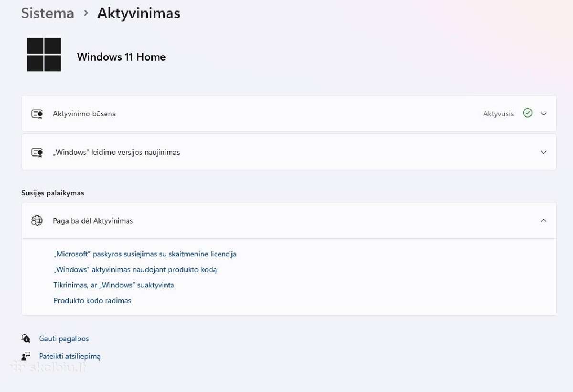Click the green activation checkmark icon
The width and height of the screenshot is (573, 392).
pos(528,113)
